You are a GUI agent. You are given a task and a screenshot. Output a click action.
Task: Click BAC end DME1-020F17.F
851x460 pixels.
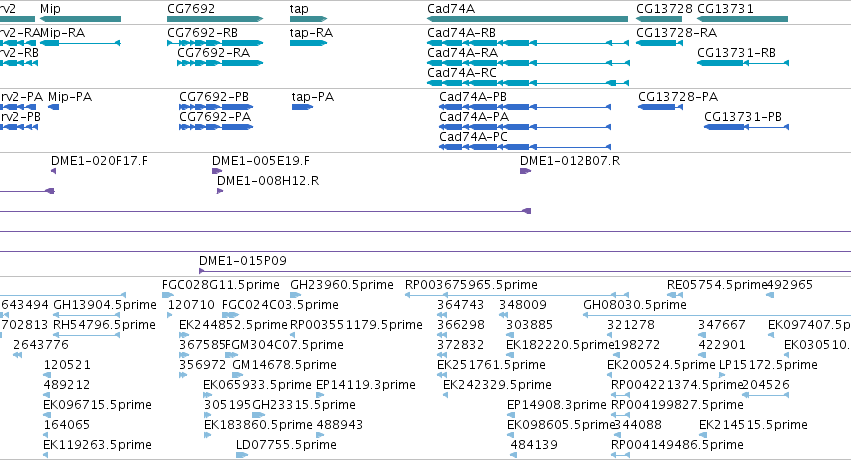[53, 171]
